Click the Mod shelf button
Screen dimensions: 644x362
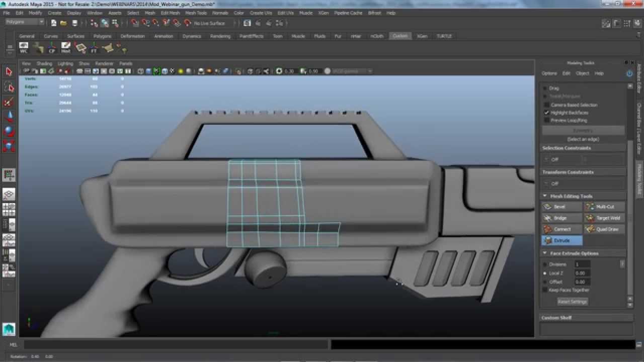66,48
